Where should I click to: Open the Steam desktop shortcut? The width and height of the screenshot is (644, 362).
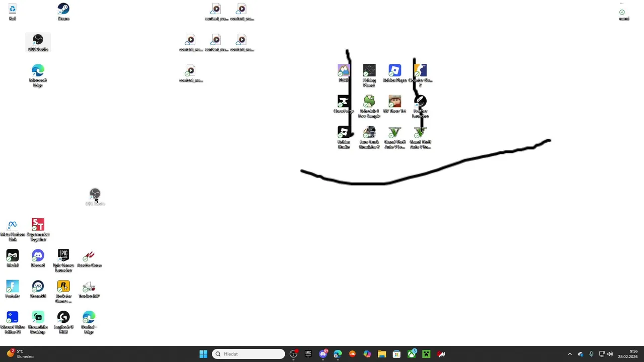(63, 13)
